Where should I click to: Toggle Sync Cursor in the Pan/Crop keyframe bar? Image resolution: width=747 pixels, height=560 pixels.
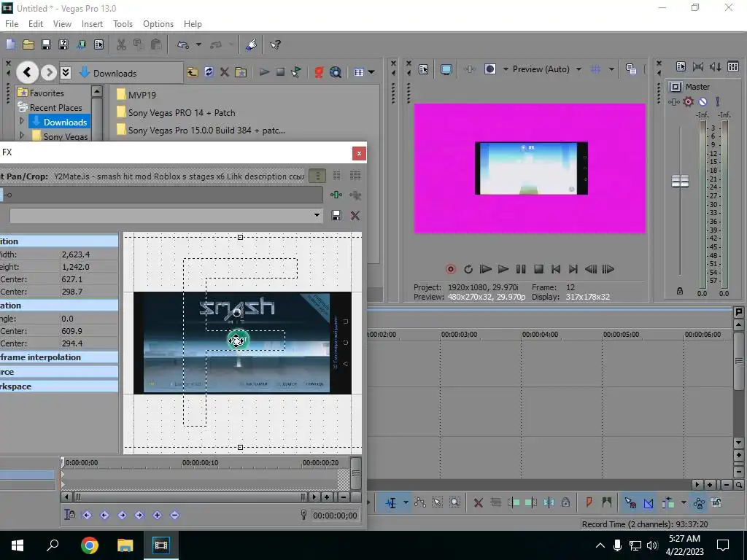tap(69, 515)
